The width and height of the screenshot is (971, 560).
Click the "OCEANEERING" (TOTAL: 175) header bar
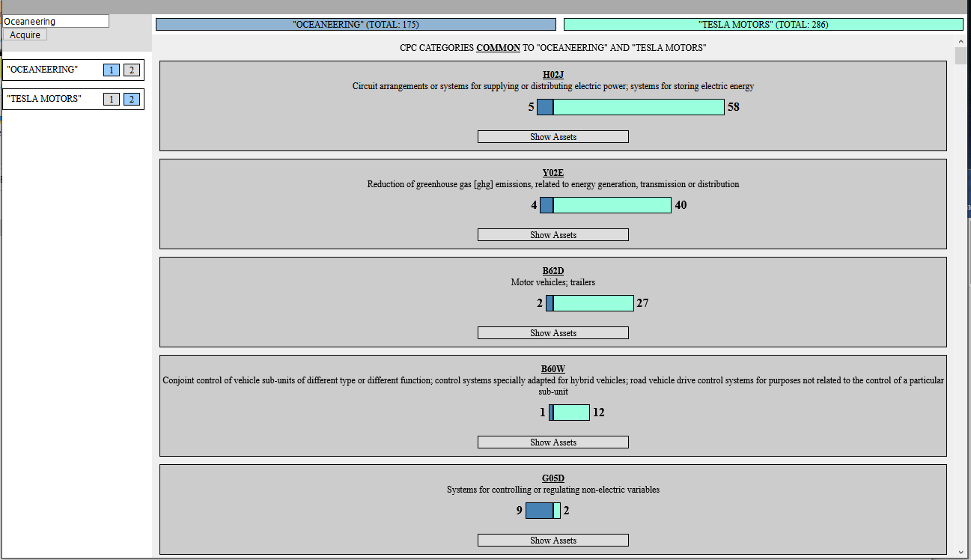(x=356, y=24)
